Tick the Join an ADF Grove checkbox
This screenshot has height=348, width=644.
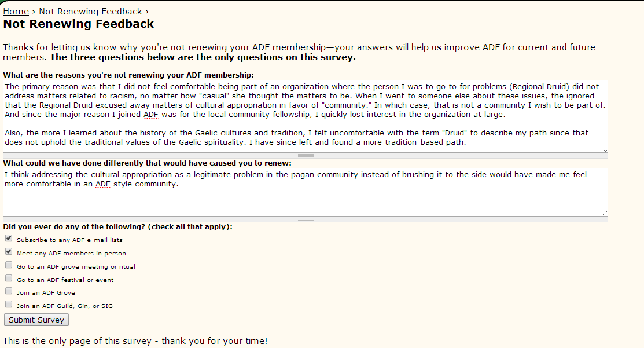click(9, 291)
